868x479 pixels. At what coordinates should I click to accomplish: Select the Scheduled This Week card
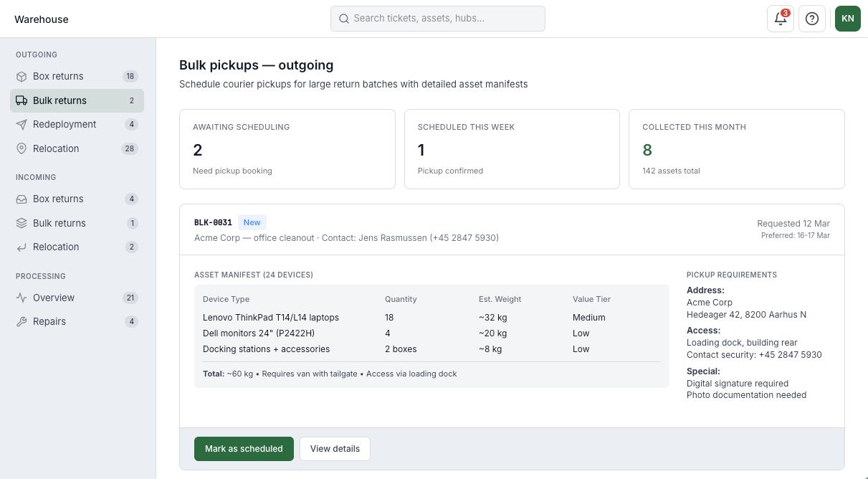512,149
